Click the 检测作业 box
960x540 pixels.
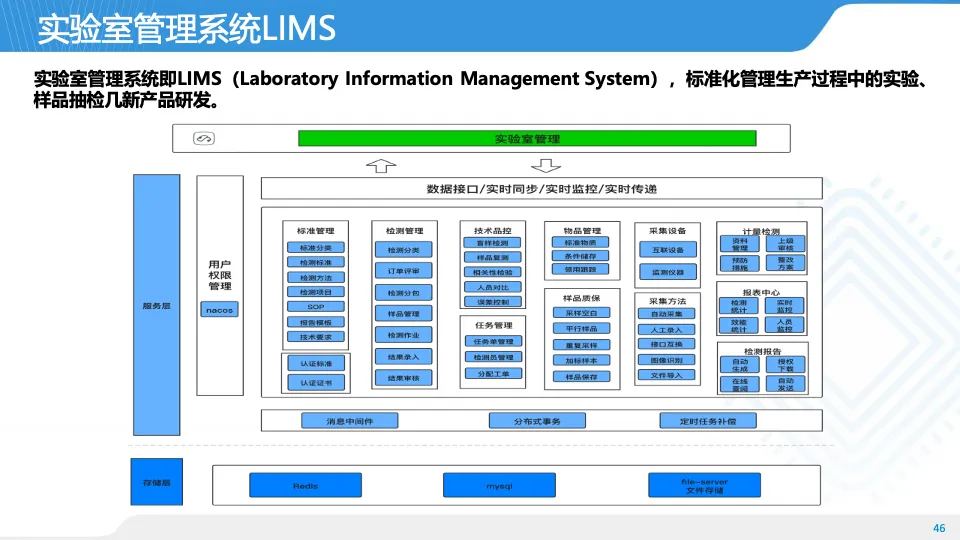click(x=403, y=335)
